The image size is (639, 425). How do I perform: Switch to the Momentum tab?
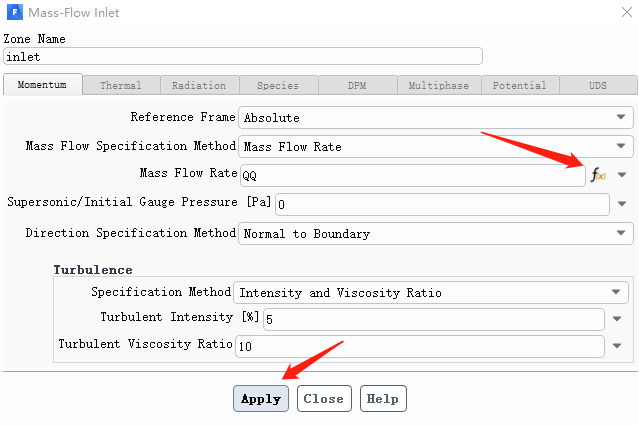[42, 85]
